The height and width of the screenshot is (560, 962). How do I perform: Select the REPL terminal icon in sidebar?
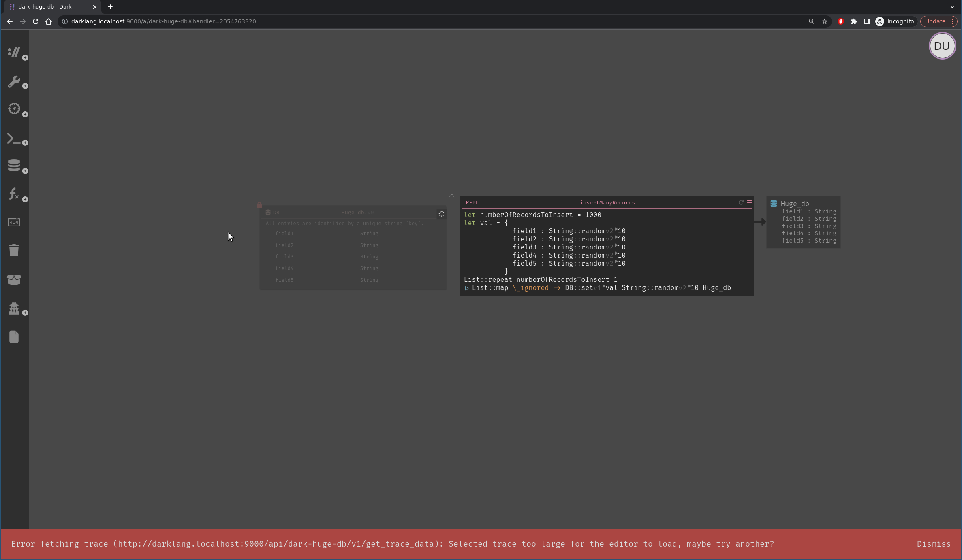[x=13, y=139]
